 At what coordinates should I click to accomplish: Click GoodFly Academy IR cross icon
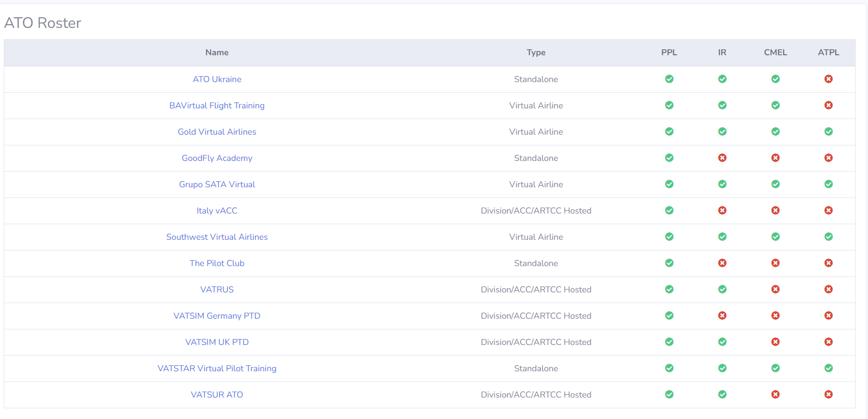723,158
